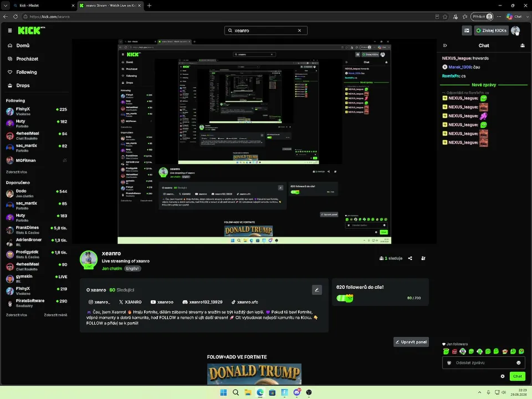
Task: Click the follower goal progress bar
Action: pyautogui.click(x=345, y=298)
